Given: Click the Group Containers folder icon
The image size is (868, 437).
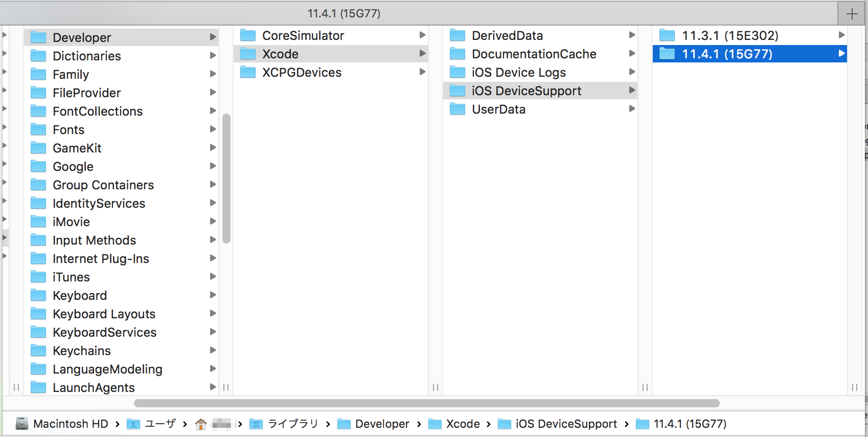Looking at the screenshot, I should point(38,185).
